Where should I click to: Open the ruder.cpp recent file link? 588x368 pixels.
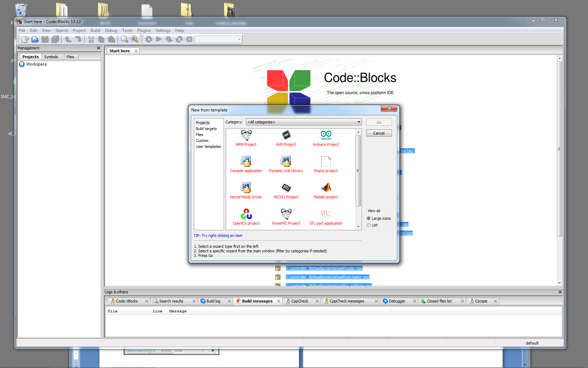click(324, 268)
